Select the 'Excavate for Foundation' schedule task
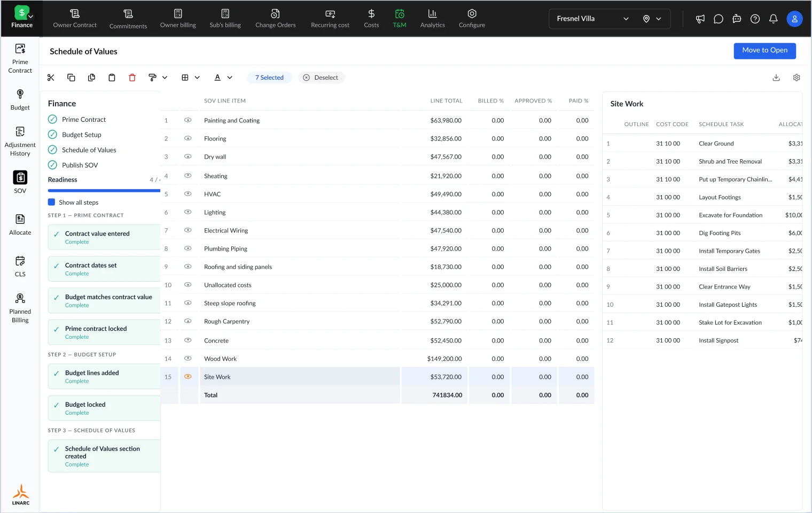Image resolution: width=812 pixels, height=513 pixels. (x=731, y=215)
